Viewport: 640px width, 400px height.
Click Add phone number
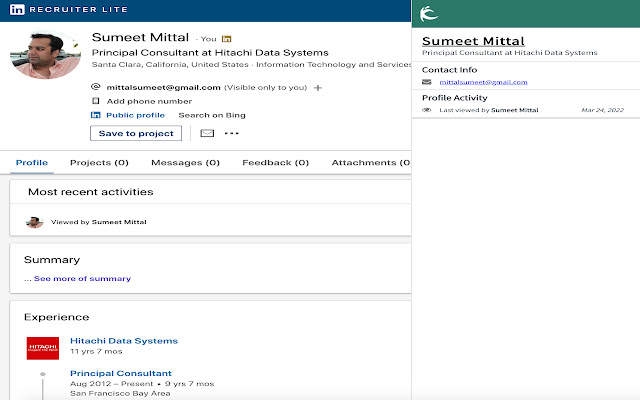pos(149,101)
